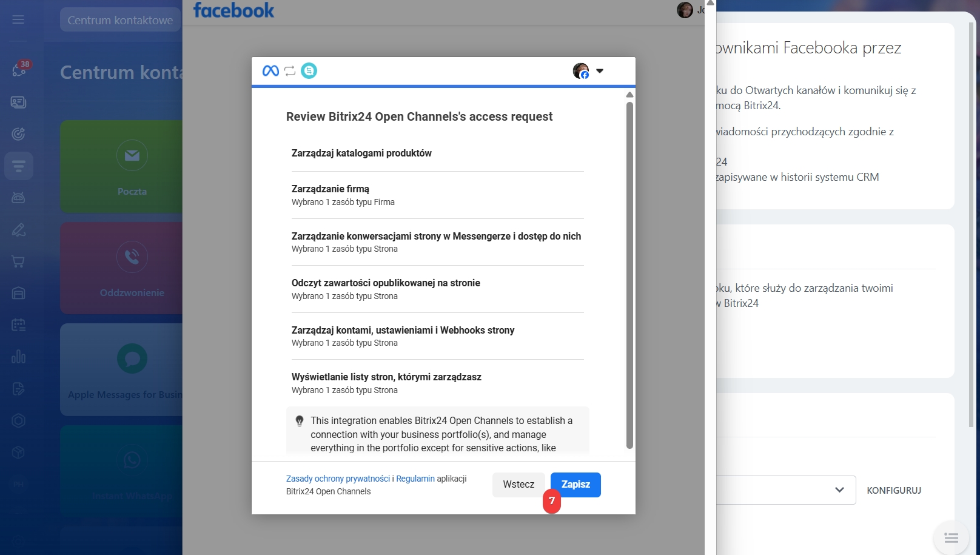Open the Apple Messages for Business tile

(121, 369)
